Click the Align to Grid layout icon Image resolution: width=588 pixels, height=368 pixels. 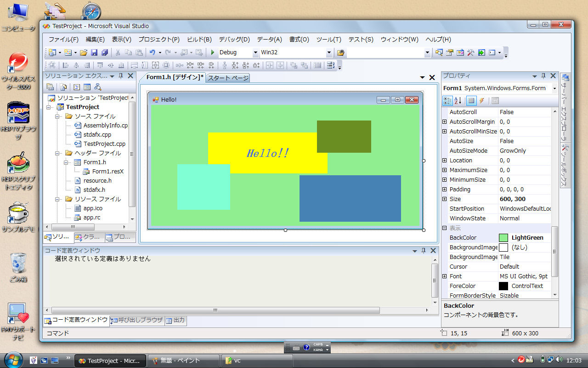(51, 65)
